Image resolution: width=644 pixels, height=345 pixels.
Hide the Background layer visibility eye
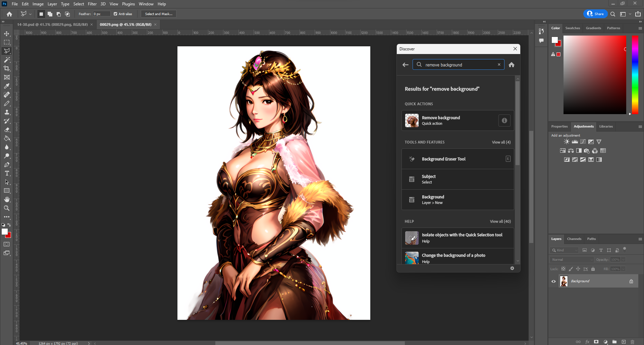(554, 281)
